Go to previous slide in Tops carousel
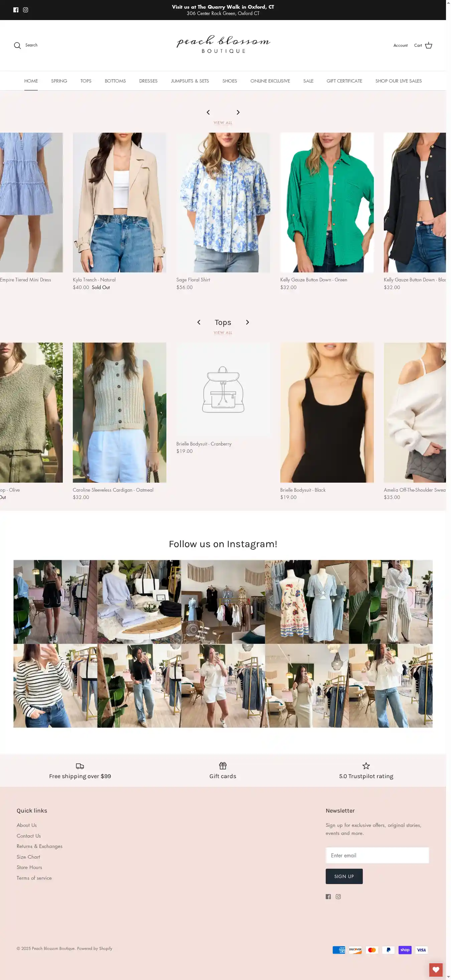The height and width of the screenshot is (980, 451). click(198, 322)
